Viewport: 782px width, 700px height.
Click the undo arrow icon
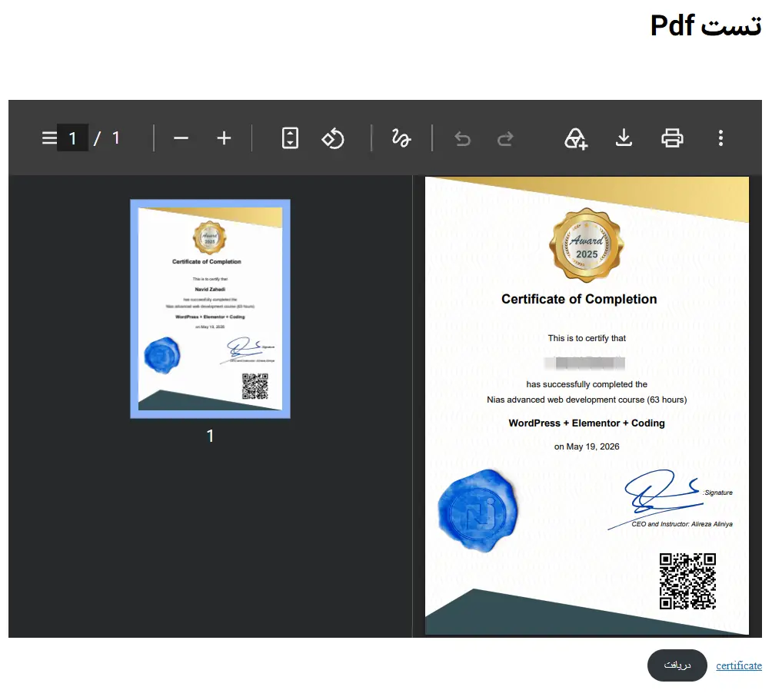(463, 138)
